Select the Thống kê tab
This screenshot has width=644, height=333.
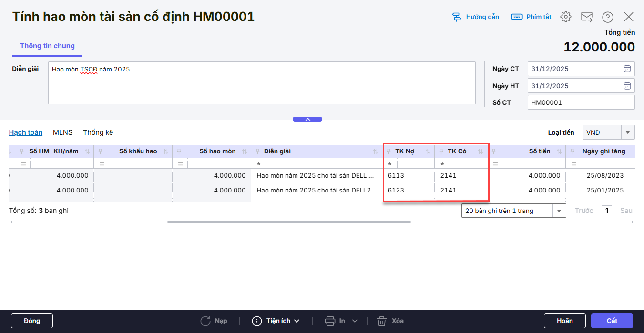(98, 132)
